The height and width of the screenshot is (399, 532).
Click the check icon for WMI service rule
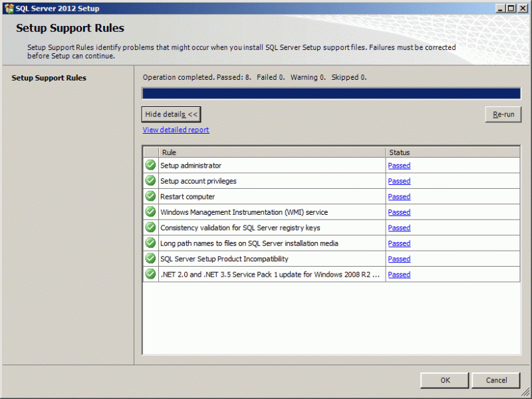(x=150, y=212)
